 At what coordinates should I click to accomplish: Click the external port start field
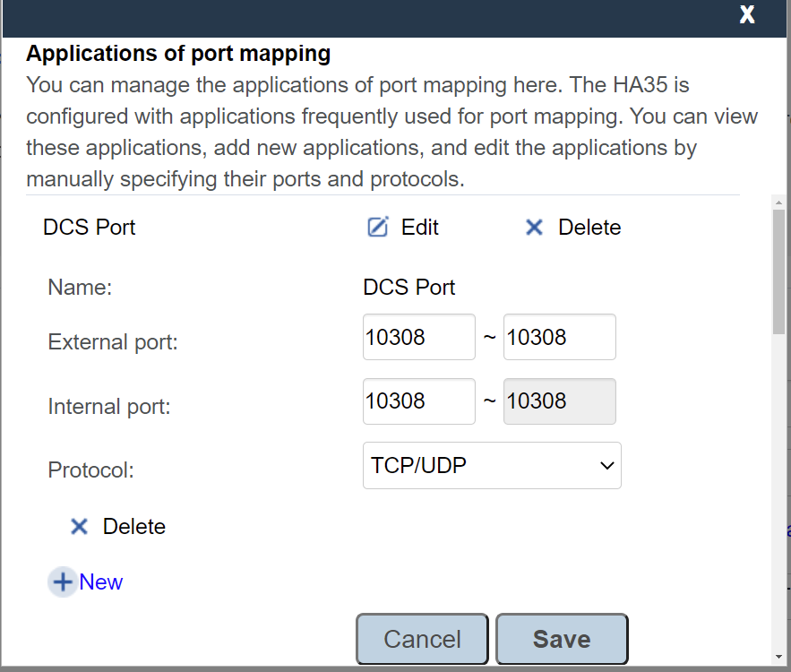click(418, 337)
